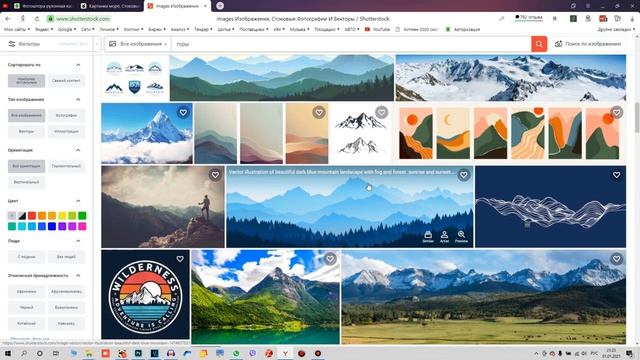
Task: Favorite the hiker on cliff photo
Action: pyautogui.click(x=215, y=175)
